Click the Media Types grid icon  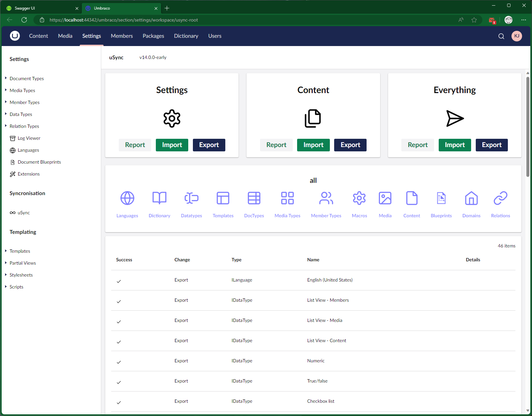288,198
